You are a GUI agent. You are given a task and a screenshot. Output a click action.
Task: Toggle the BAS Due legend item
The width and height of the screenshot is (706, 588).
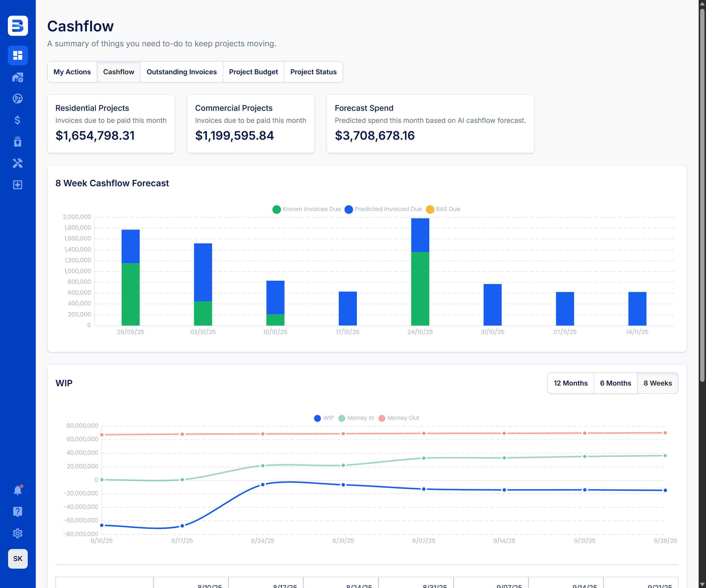pyautogui.click(x=443, y=209)
